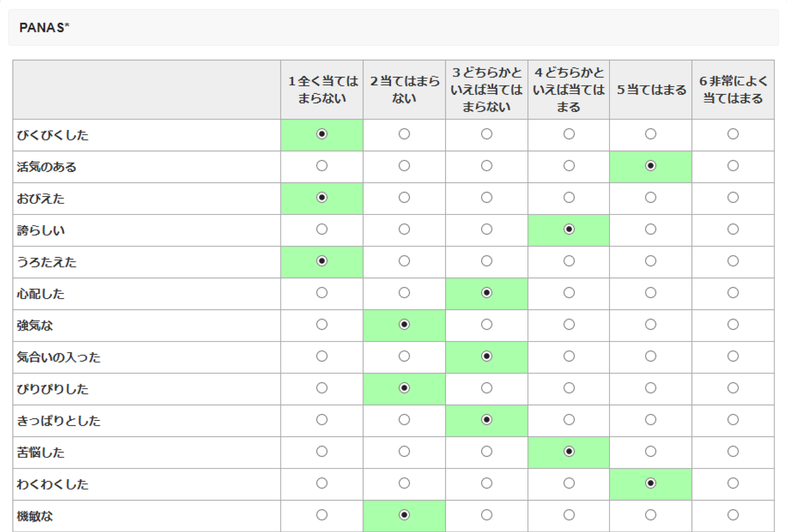Choose rating 6 for びくびくした row

(x=733, y=134)
